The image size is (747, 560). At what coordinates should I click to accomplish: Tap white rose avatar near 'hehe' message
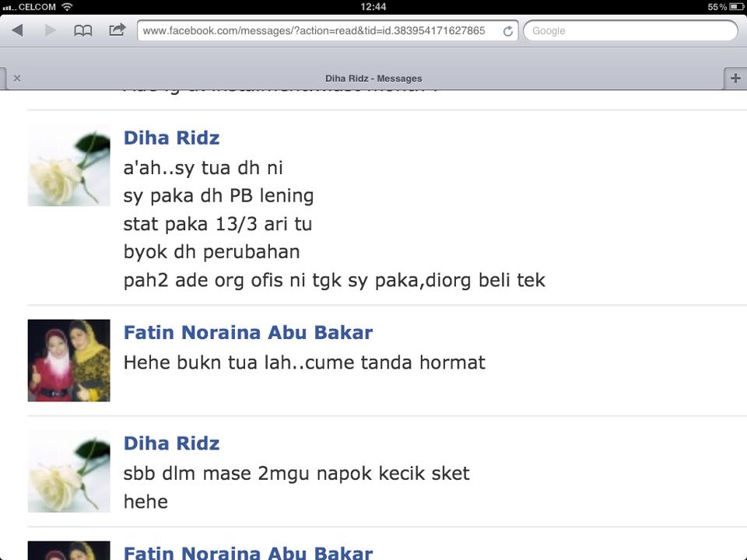(x=68, y=471)
